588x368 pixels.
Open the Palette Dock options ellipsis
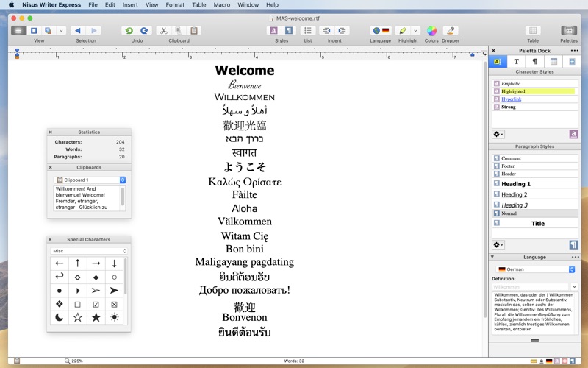575,51
